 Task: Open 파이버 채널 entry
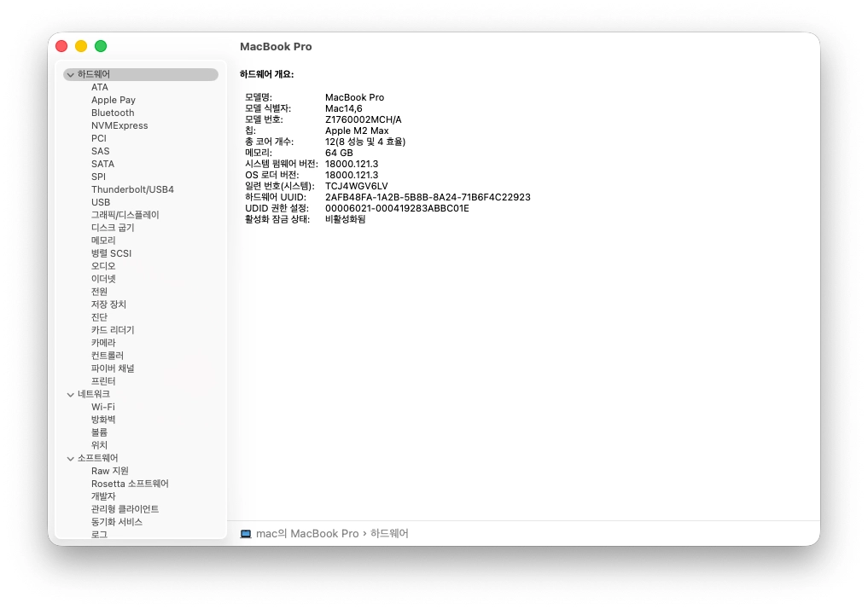pyautogui.click(x=113, y=368)
